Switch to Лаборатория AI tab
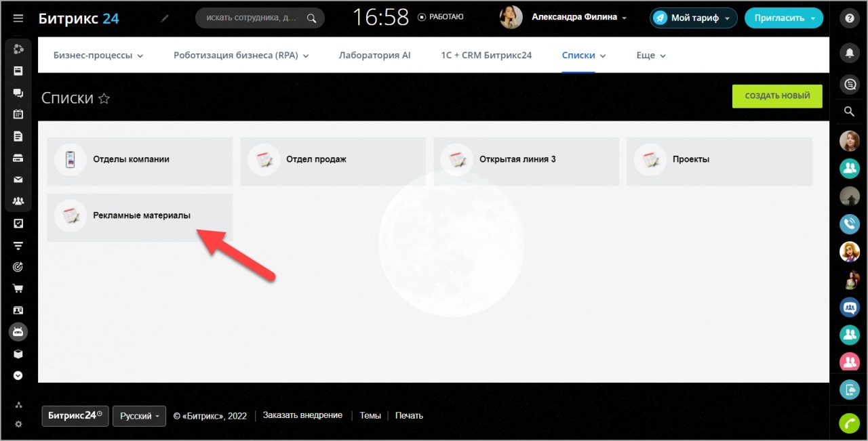Screen dimensions: 868x441 374,56
